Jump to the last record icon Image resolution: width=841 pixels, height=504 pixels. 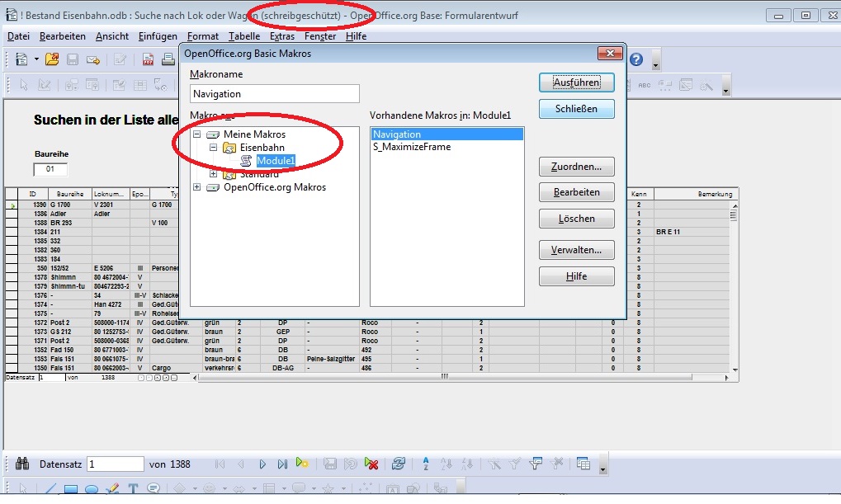[282, 464]
